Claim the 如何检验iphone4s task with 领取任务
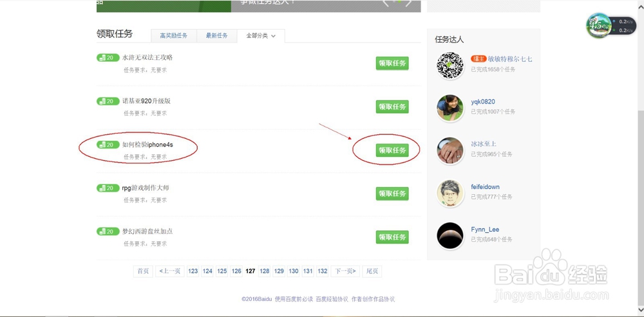This screenshot has width=644, height=317. pyautogui.click(x=392, y=150)
